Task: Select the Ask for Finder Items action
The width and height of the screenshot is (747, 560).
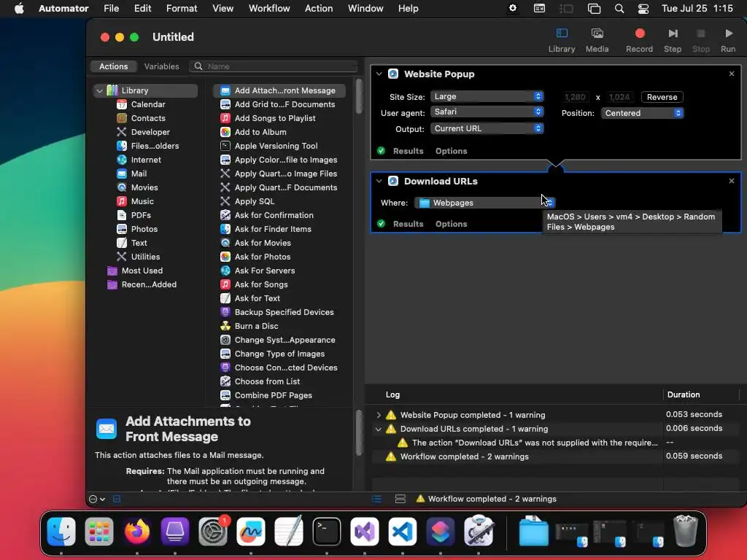Action: [x=273, y=228]
